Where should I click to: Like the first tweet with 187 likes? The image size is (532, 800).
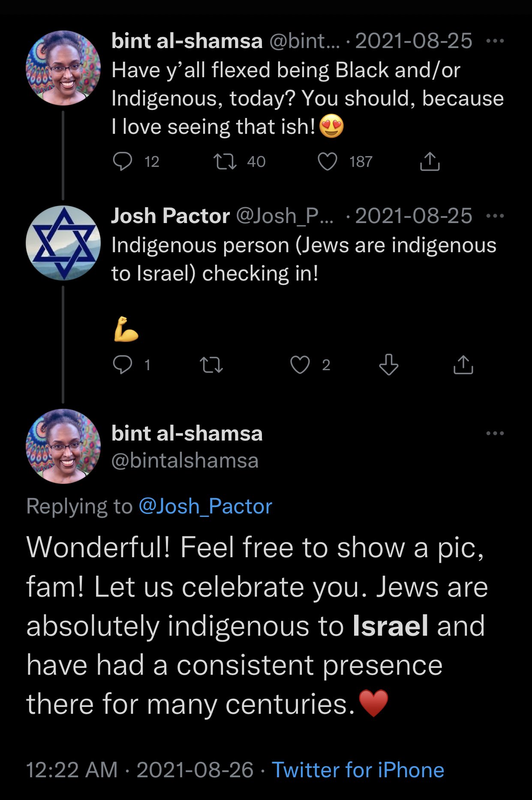coord(328,162)
